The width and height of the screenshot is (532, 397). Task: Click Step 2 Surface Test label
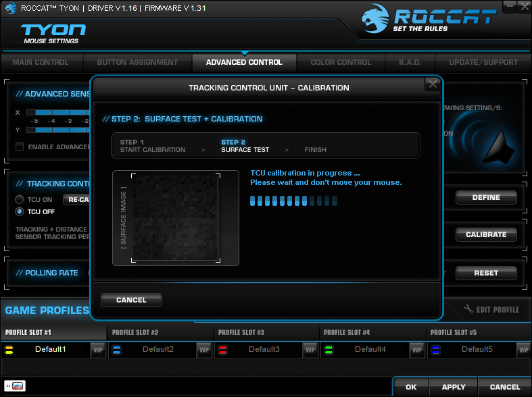click(245, 146)
